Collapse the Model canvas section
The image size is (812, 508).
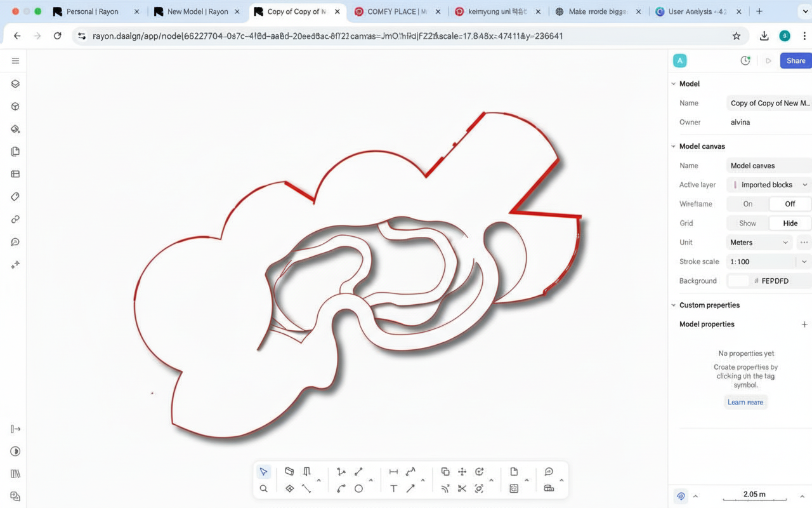pyautogui.click(x=674, y=146)
